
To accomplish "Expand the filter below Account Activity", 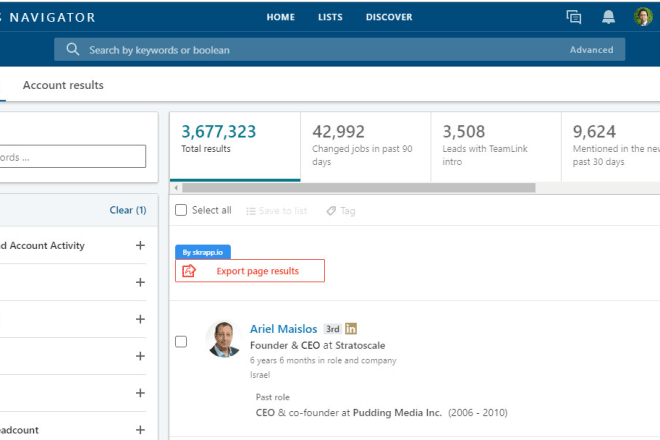I will [x=140, y=282].
